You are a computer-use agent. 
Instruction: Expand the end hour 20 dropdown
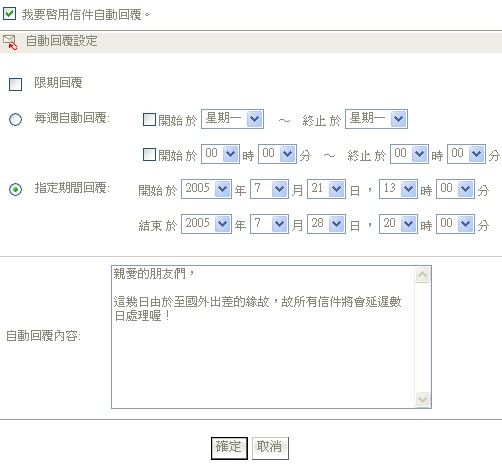click(398, 224)
